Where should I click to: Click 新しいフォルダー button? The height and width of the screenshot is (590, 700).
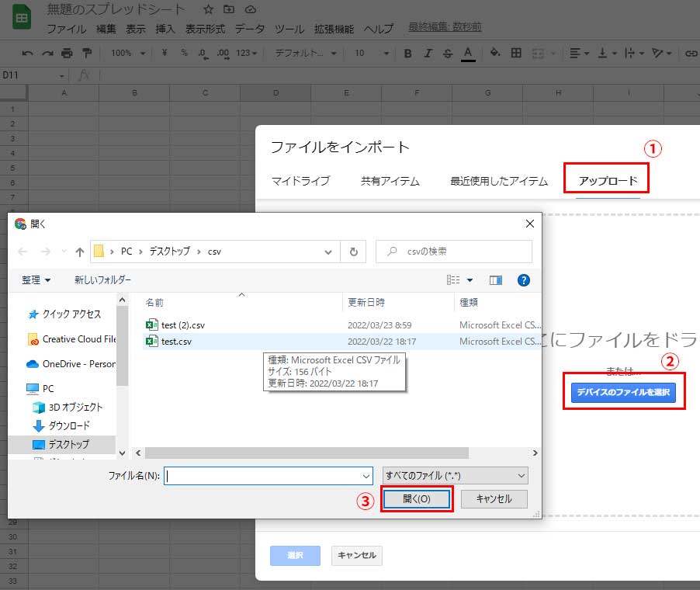pyautogui.click(x=102, y=280)
